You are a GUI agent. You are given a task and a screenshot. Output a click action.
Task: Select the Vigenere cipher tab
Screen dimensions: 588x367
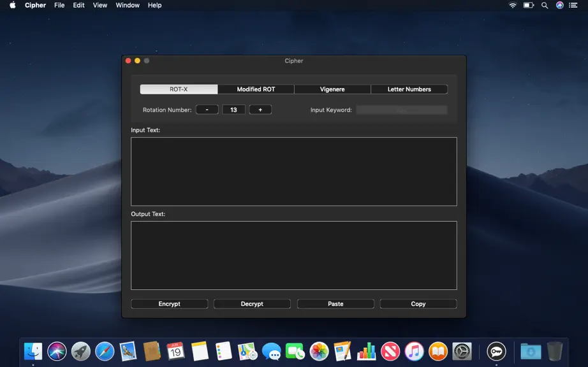pos(332,89)
